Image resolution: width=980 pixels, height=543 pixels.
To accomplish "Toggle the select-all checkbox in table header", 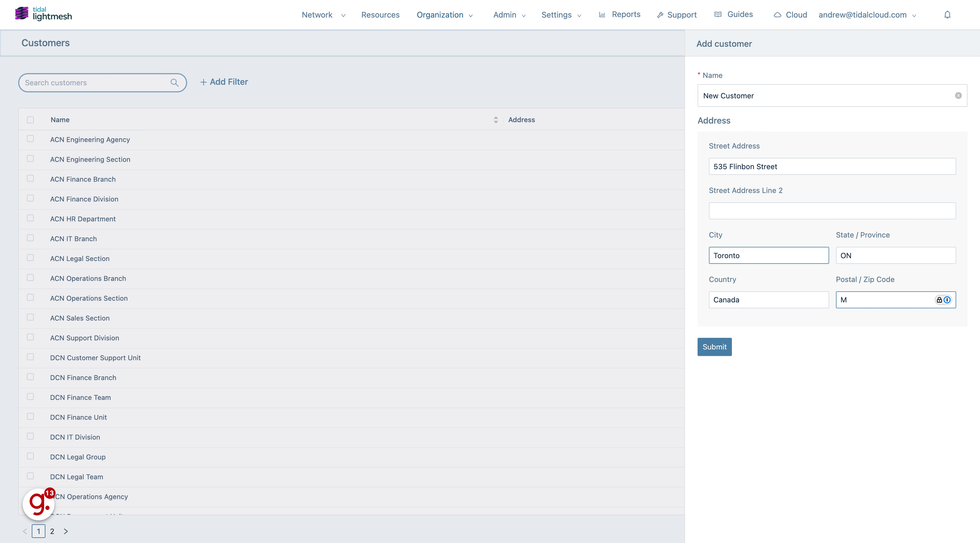I will click(30, 120).
